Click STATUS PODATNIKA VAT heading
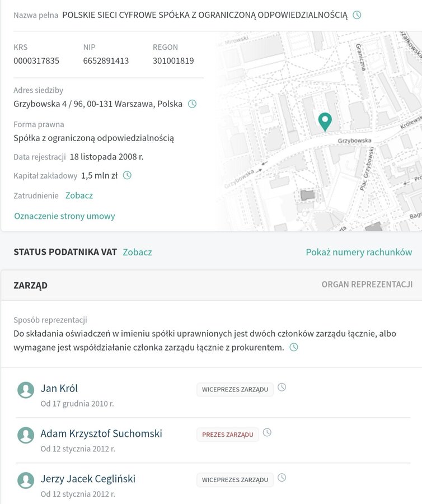 pos(65,251)
